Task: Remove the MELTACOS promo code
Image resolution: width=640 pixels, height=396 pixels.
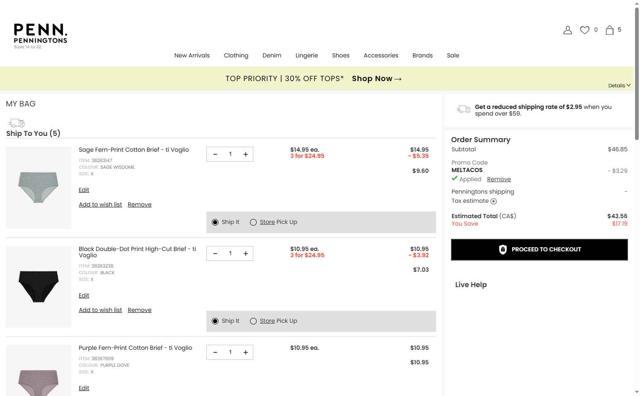Action: (499, 179)
